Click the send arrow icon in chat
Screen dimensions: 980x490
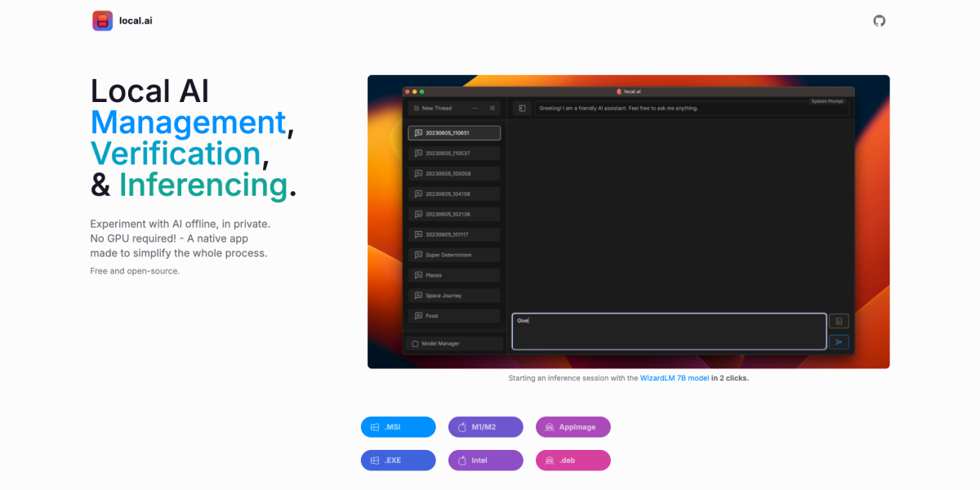click(x=839, y=342)
